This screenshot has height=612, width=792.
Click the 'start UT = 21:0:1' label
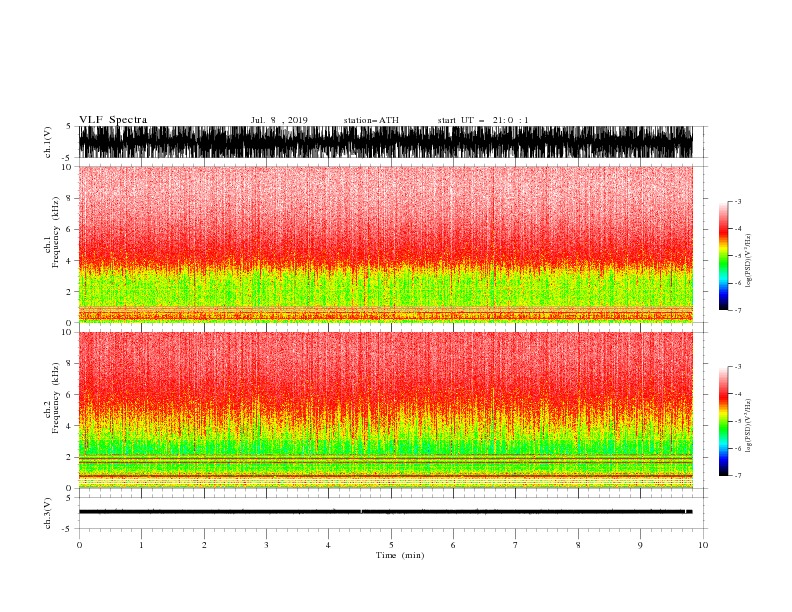click(x=483, y=120)
